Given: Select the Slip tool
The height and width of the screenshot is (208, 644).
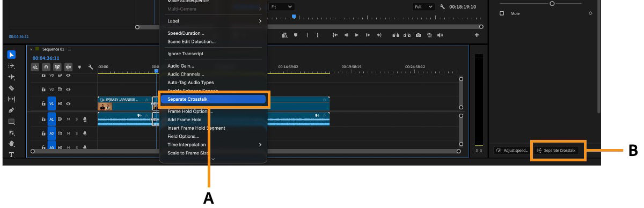Looking at the screenshot, I should pyautogui.click(x=11, y=99).
